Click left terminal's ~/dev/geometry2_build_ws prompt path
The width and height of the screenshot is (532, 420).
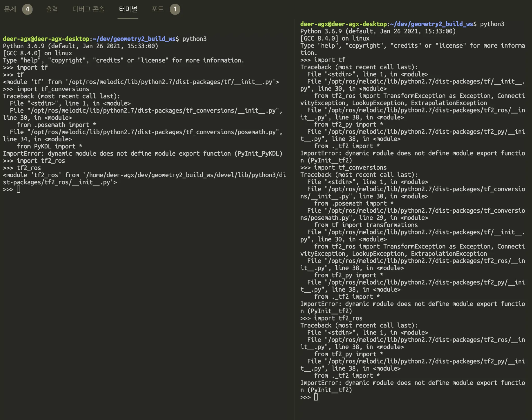134,39
